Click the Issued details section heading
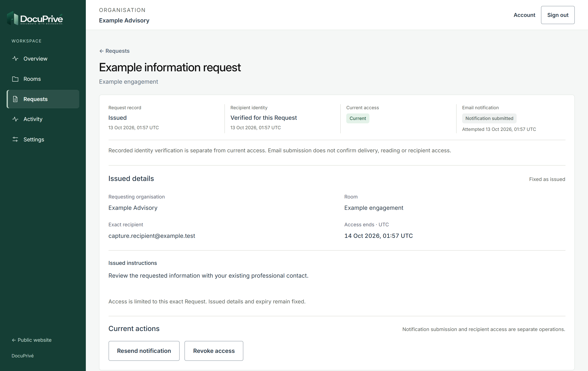 coord(131,178)
